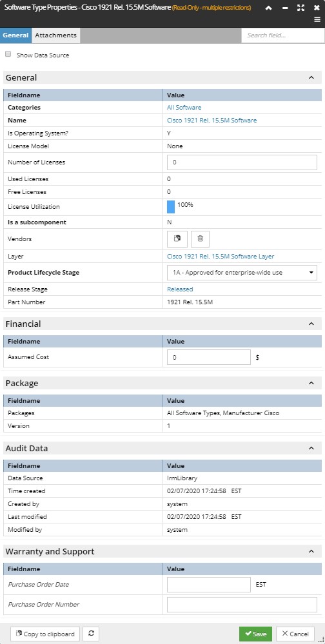Click the refresh icon button at the bottom
The height and width of the screenshot is (644, 325).
91,634
